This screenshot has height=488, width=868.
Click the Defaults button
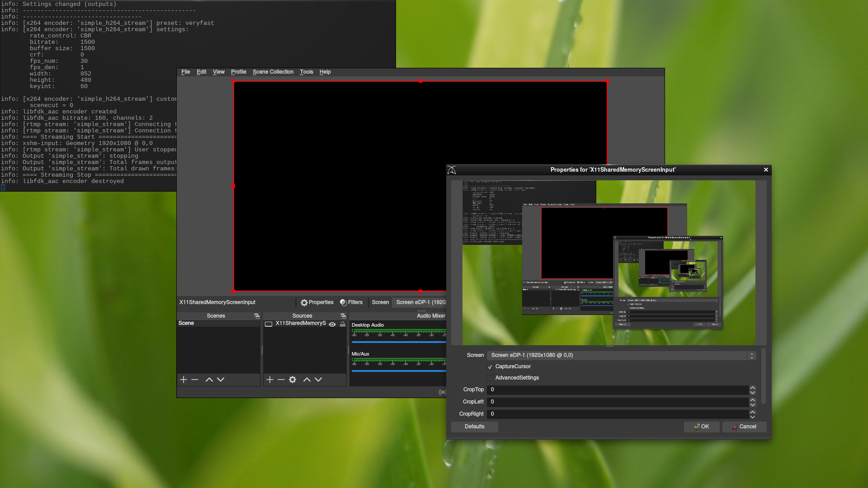tap(474, 427)
